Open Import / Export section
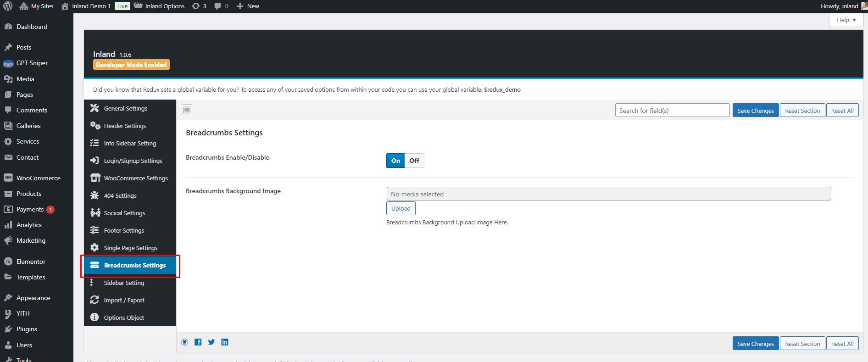The height and width of the screenshot is (362, 868). point(130,300)
